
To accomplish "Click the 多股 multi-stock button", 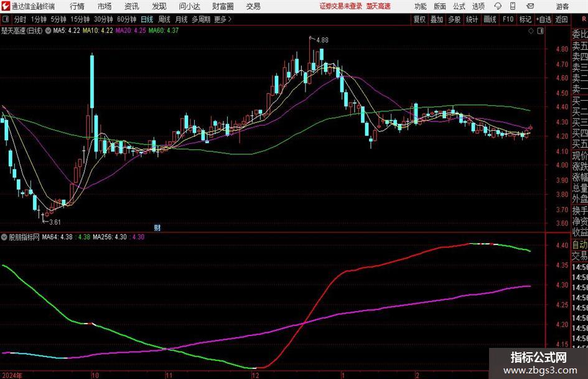I will [454, 19].
